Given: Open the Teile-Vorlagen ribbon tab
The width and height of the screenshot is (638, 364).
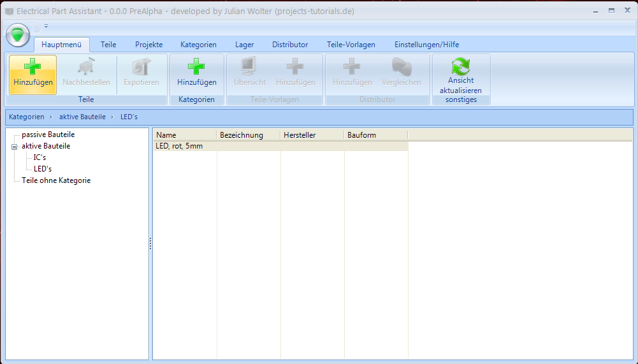Looking at the screenshot, I should coord(351,45).
